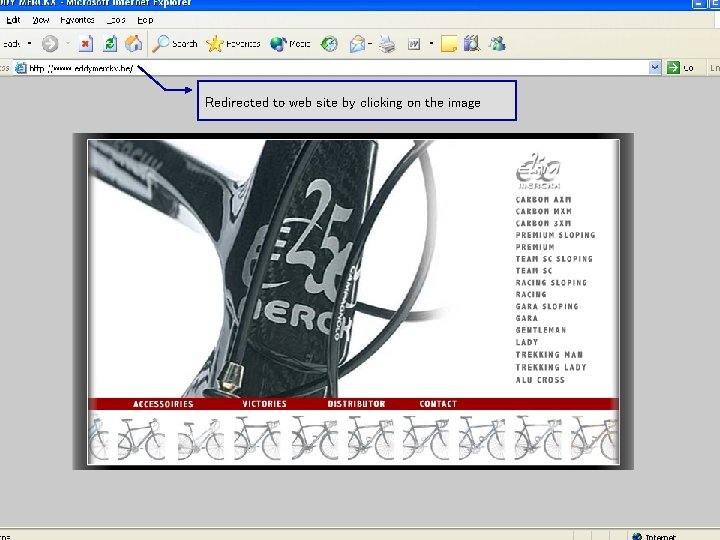Select the RACING model link
The width and height of the screenshot is (720, 540).
coord(531,294)
